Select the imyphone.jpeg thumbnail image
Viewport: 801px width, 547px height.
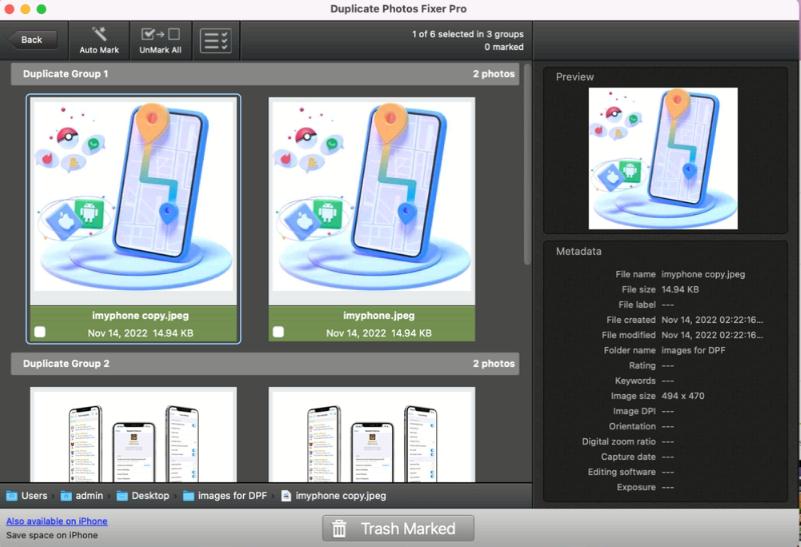371,200
